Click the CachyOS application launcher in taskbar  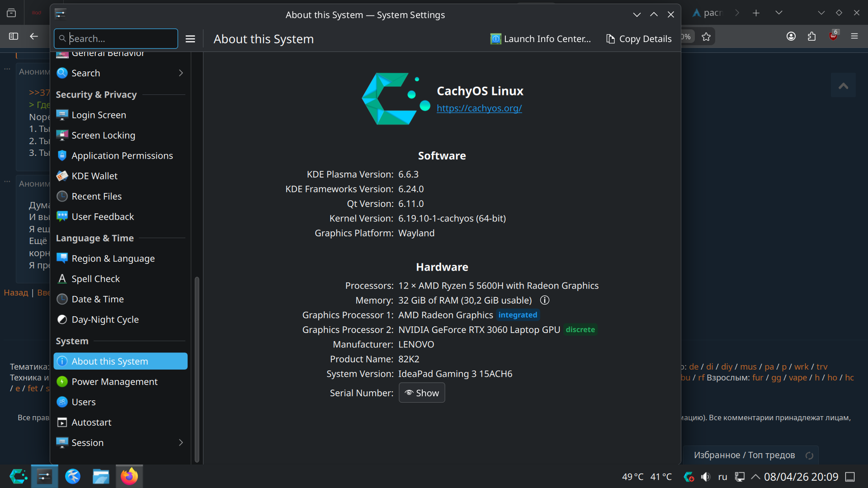click(19, 476)
